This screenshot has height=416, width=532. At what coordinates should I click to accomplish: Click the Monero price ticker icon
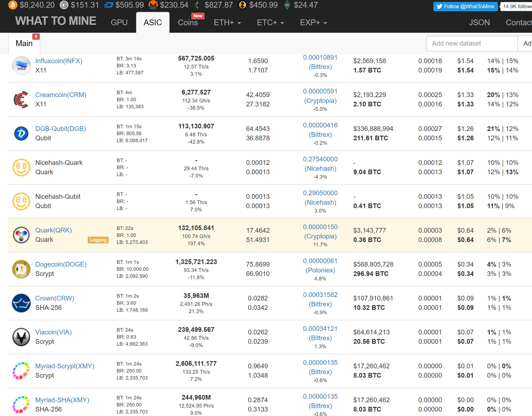tap(153, 5)
